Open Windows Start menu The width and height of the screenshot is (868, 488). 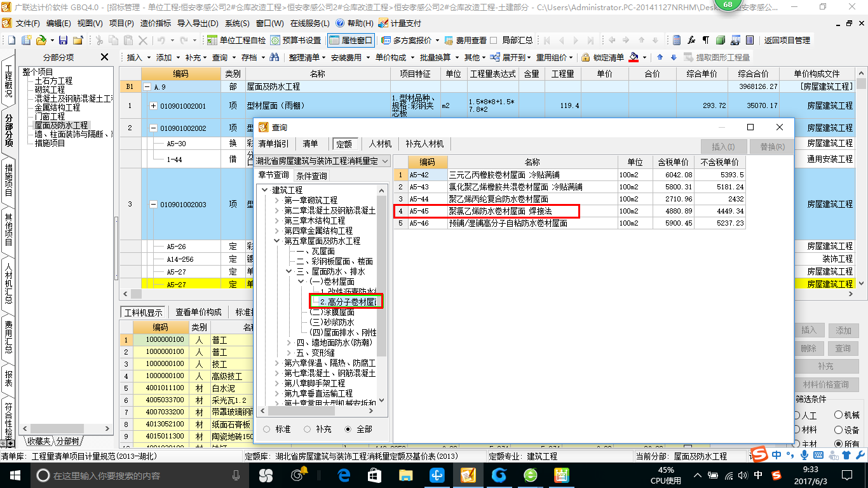point(15,475)
